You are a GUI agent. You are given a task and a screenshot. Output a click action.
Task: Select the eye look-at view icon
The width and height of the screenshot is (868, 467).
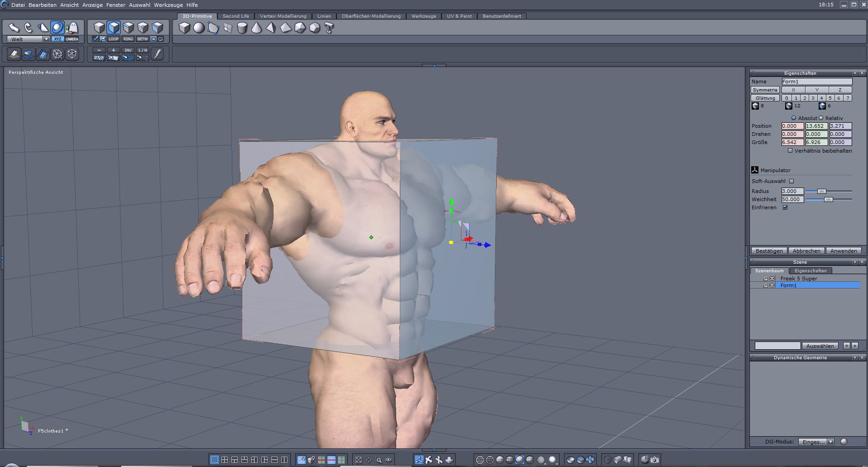(x=388, y=460)
